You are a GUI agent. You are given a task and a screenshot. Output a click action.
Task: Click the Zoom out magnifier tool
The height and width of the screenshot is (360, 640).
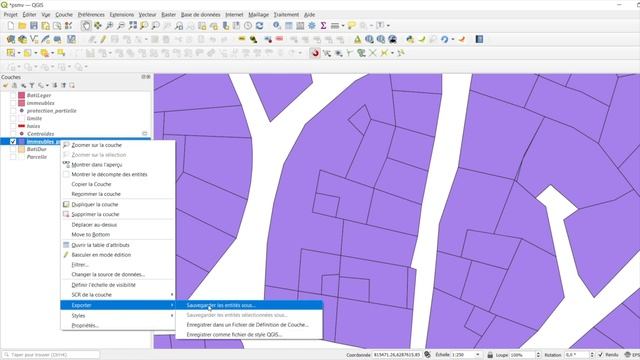(121, 26)
